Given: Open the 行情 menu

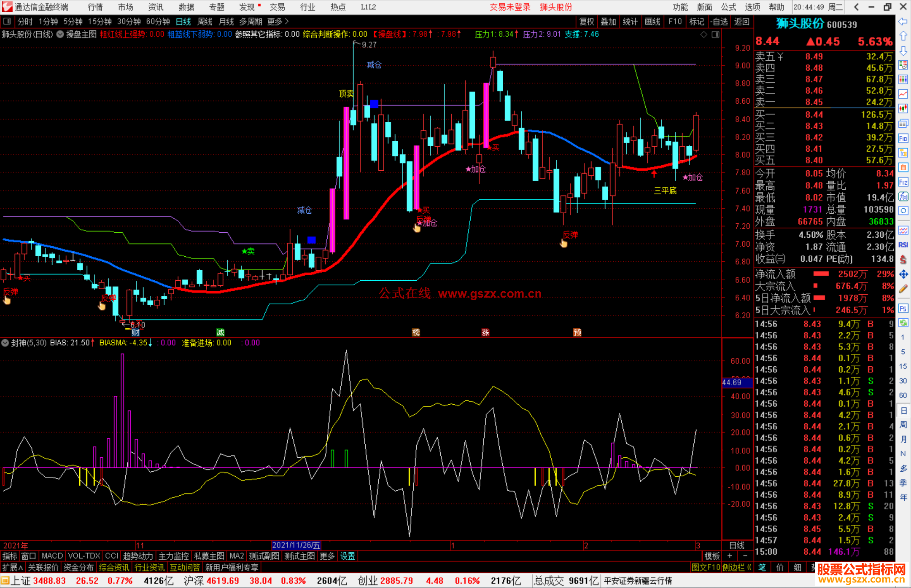Looking at the screenshot, I should click(x=95, y=7).
